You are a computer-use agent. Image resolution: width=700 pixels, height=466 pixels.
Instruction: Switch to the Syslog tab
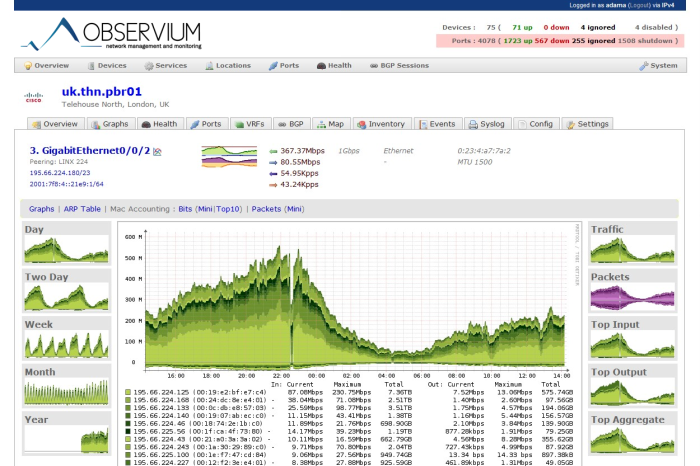pyautogui.click(x=487, y=124)
